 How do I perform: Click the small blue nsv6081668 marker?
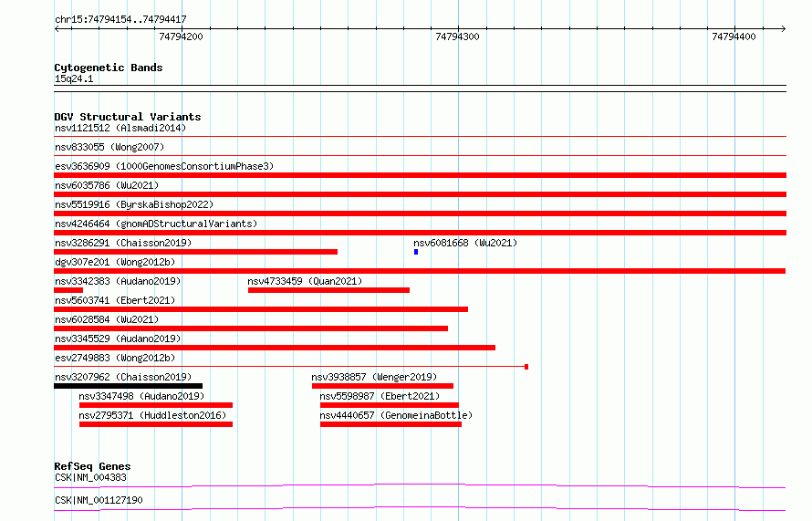click(x=416, y=252)
